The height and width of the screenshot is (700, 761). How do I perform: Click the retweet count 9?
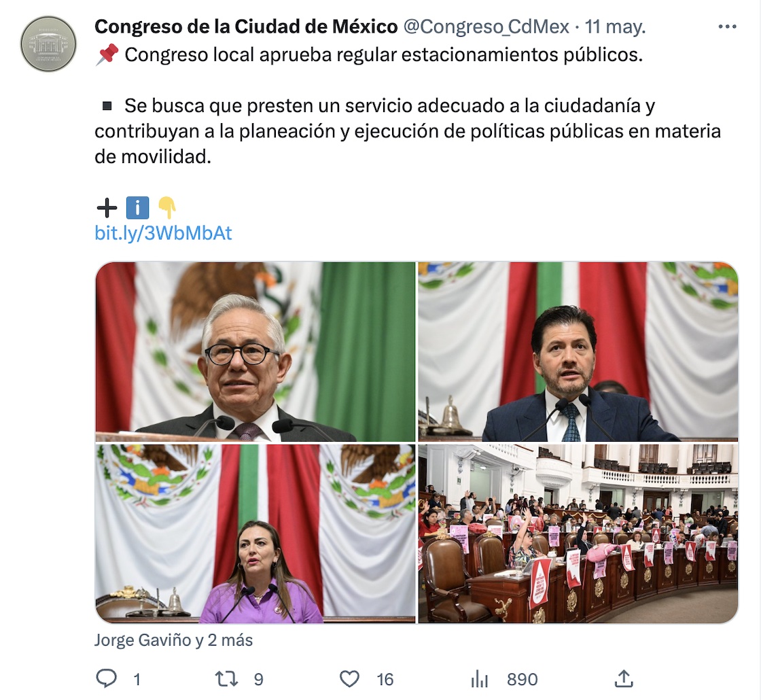[x=259, y=679]
